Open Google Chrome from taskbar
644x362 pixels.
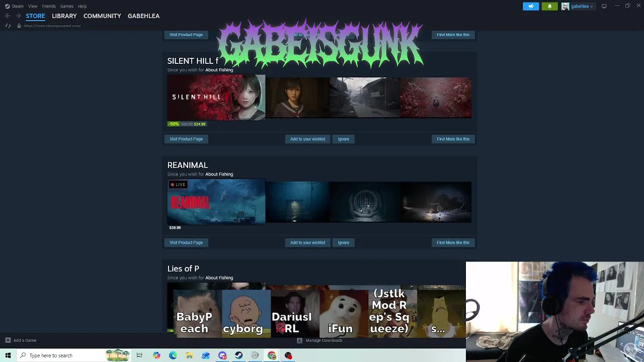272,355
